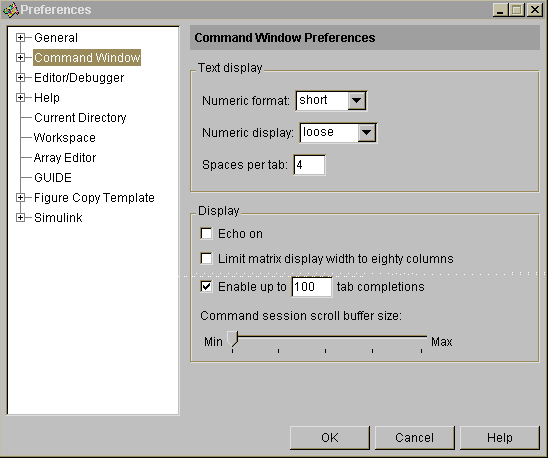The width and height of the screenshot is (548, 458).
Task: Open the Numeric display dropdown arrow
Action: click(367, 133)
